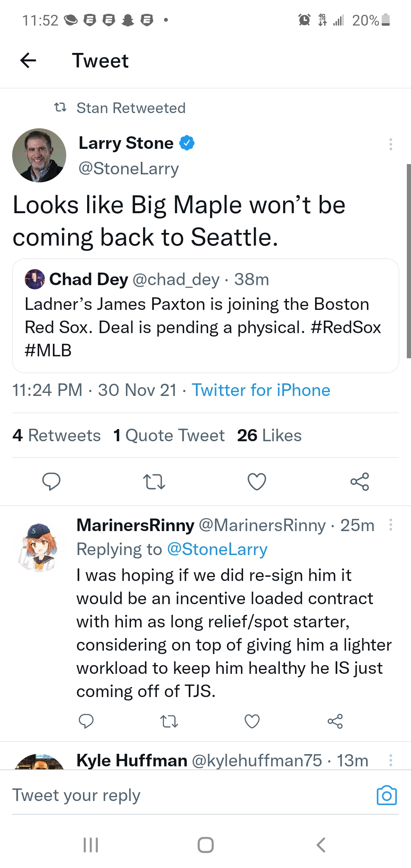Open more options on MarinersRinny's reply
411x868 pixels.
pos(390,525)
